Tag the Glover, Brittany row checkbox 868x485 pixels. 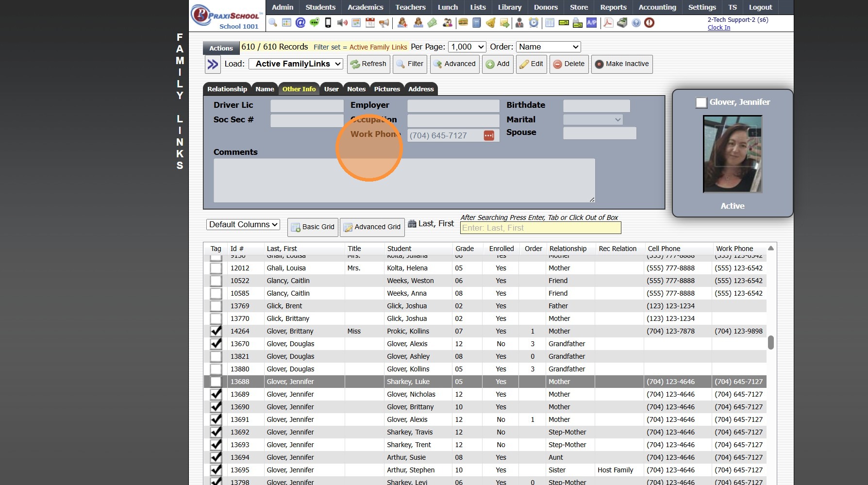click(216, 331)
